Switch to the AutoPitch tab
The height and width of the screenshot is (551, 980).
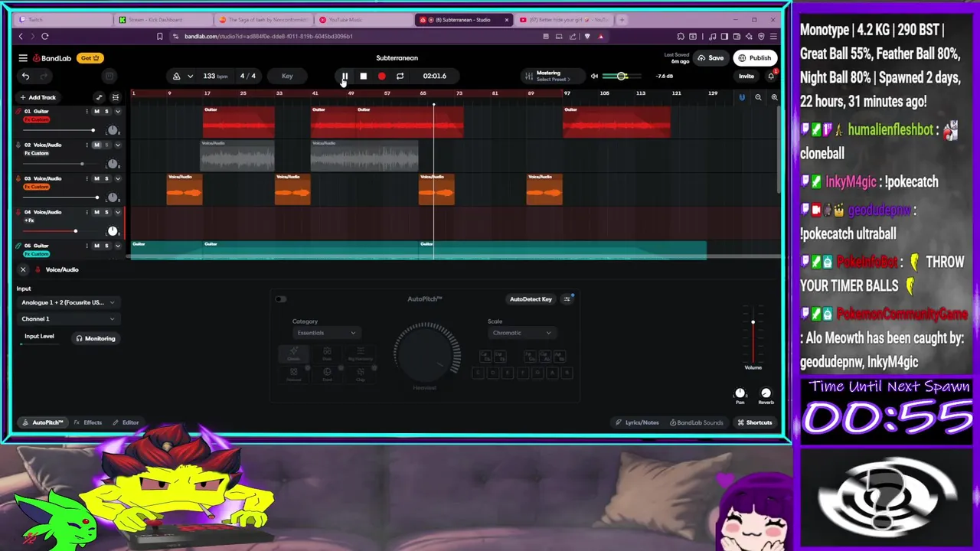[x=43, y=422]
